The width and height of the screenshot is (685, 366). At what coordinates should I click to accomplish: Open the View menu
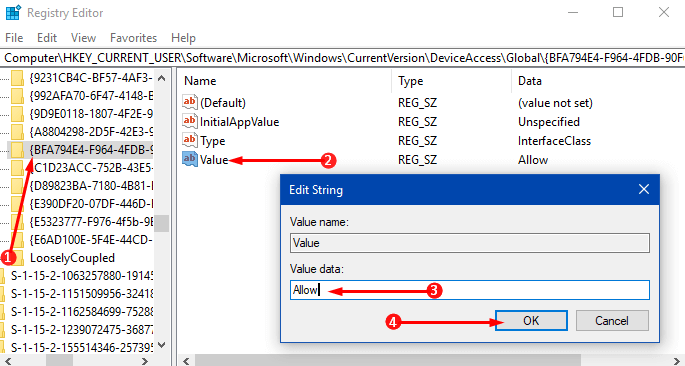pos(83,38)
